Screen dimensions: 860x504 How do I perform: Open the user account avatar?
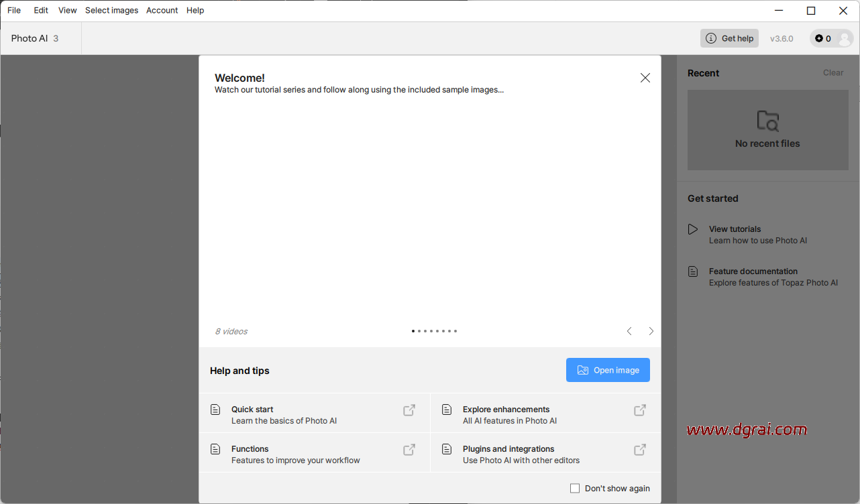(844, 39)
